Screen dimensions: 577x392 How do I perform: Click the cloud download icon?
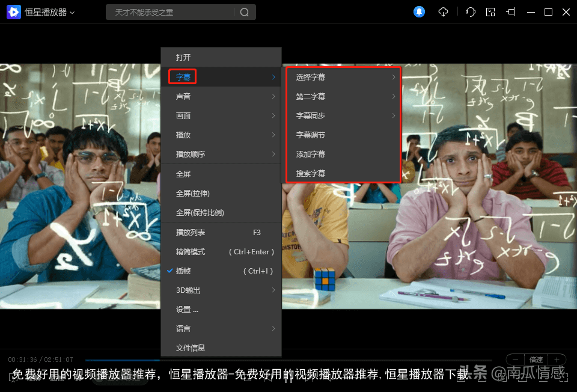(x=444, y=12)
